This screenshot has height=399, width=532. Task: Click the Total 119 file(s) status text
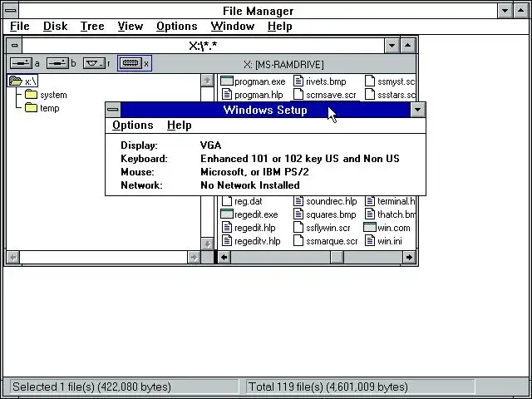(328, 387)
